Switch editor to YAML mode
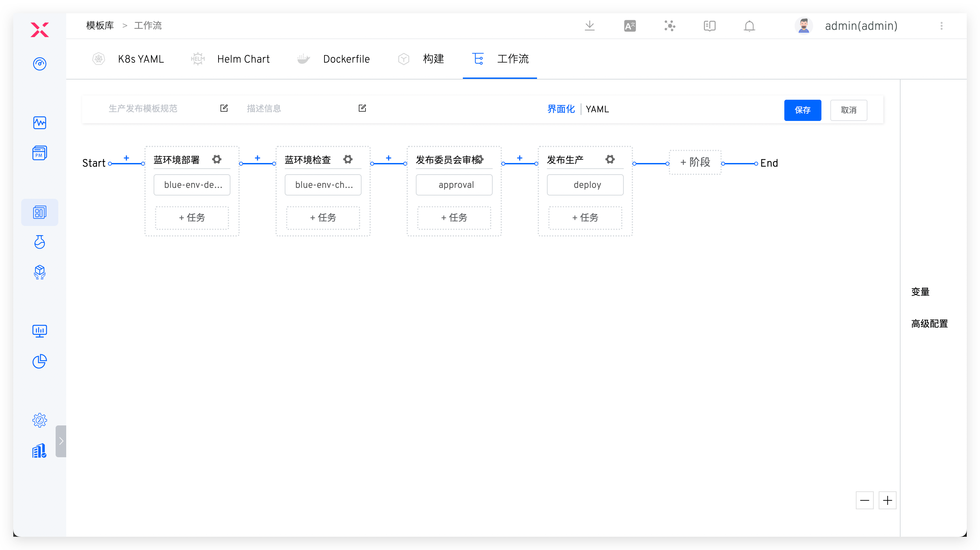This screenshot has height=550, width=980. (597, 109)
